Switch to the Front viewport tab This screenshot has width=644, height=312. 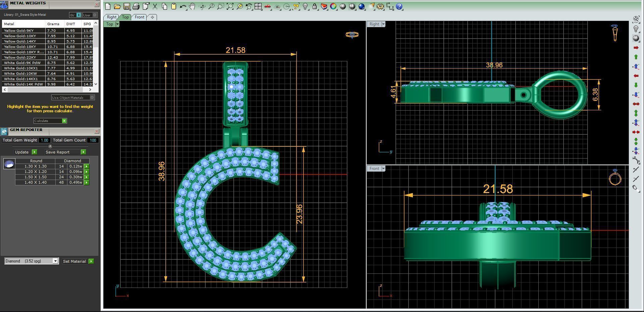(x=140, y=17)
